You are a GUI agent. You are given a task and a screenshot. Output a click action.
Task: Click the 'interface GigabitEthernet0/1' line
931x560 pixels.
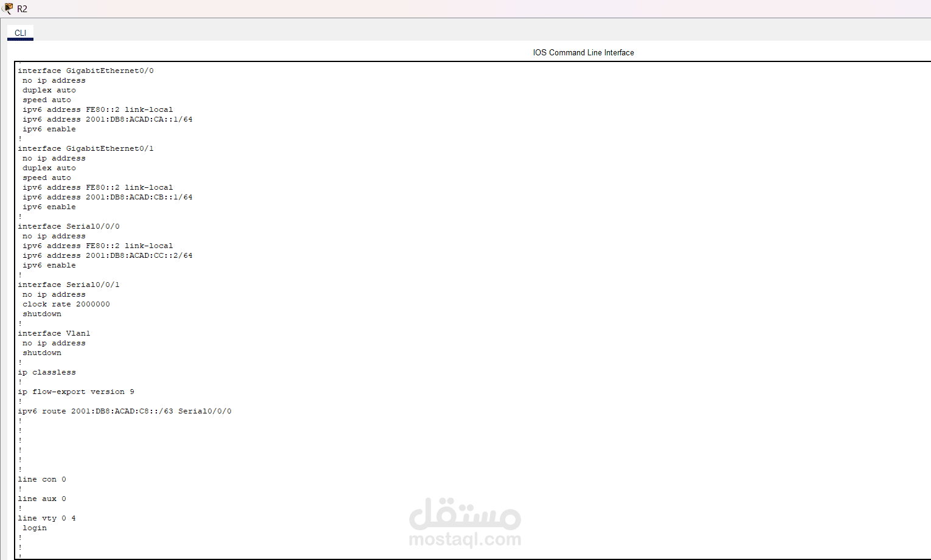pos(86,148)
